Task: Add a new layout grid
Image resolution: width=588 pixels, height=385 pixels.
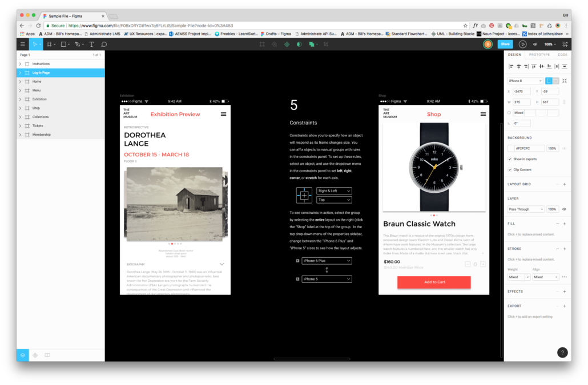Action: 565,184
